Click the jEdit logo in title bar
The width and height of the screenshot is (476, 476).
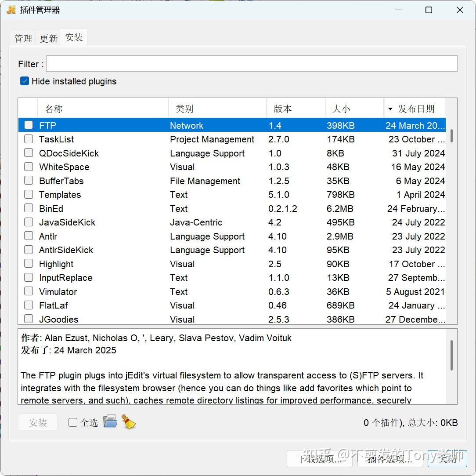click(x=11, y=10)
